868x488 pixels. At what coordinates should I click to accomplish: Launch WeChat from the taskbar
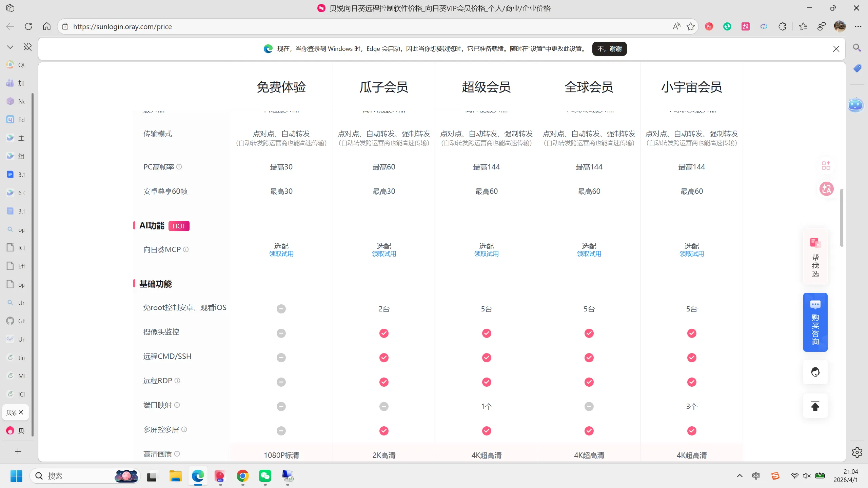[x=265, y=476]
